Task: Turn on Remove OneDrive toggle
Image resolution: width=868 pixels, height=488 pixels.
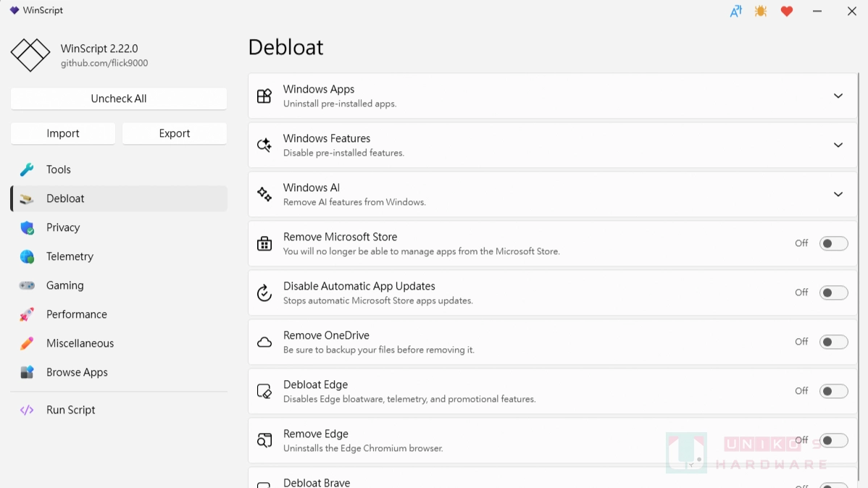Action: (833, 342)
